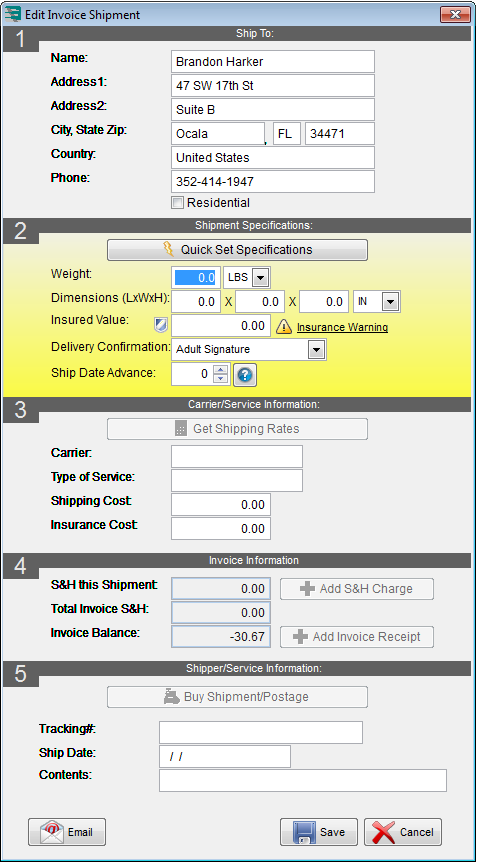Save the shipment with the floppy disk button
The image size is (477, 863).
pos(319,832)
